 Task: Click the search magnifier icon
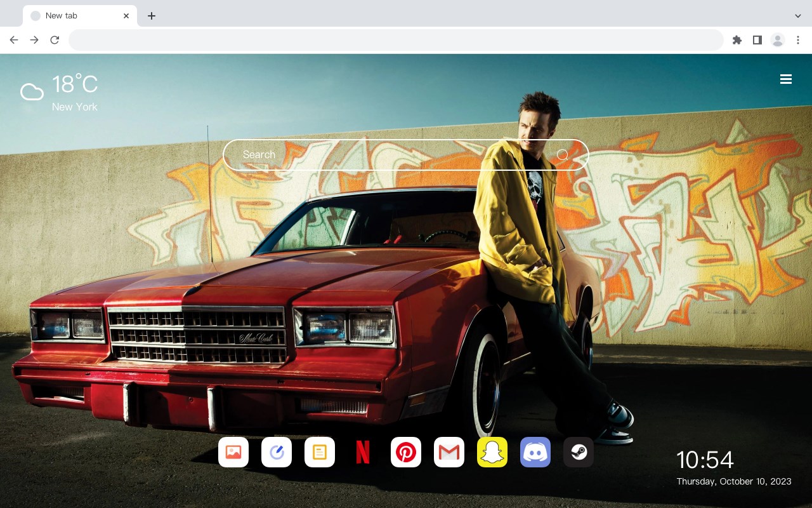tap(563, 155)
